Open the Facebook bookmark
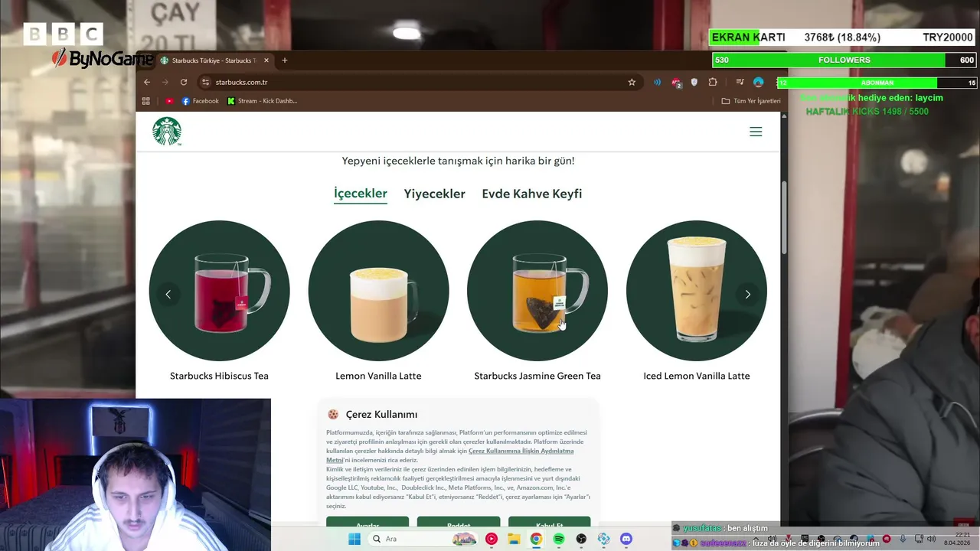 coord(200,101)
